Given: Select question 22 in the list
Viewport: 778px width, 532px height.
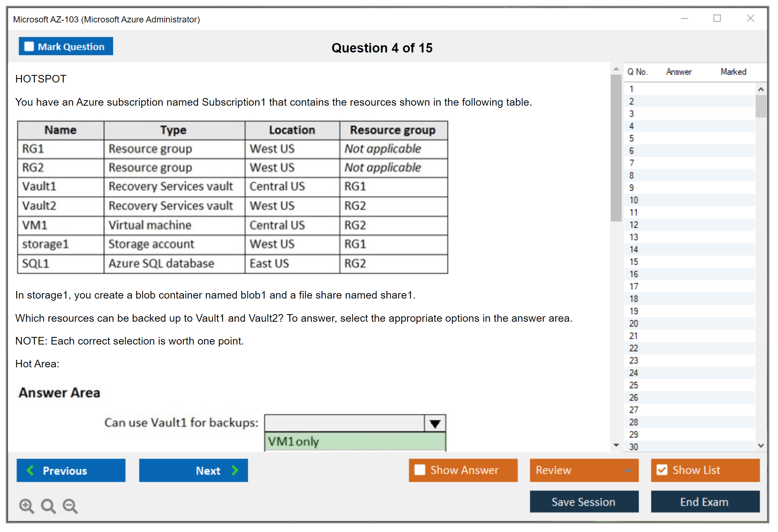Looking at the screenshot, I should click(634, 348).
